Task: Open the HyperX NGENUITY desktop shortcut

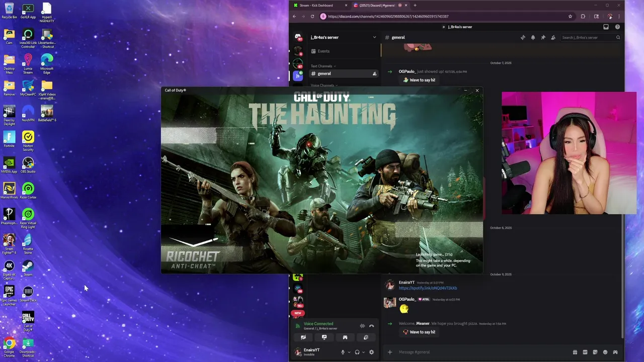Action: [47, 13]
